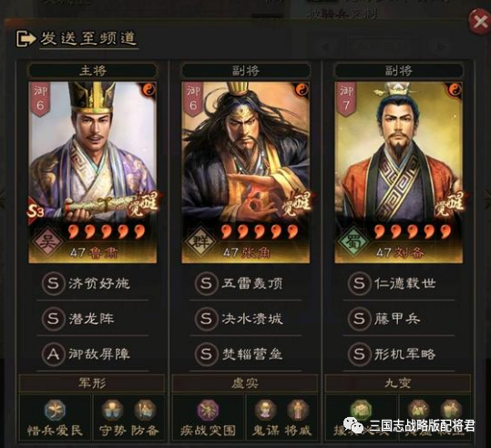The height and width of the screenshot is (448, 491).
Task: Click the yin-yang icon on 鲁肃 card
Action: click(149, 90)
